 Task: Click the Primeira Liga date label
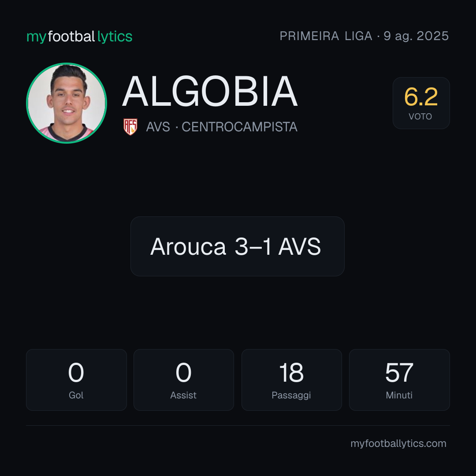pos(364,36)
